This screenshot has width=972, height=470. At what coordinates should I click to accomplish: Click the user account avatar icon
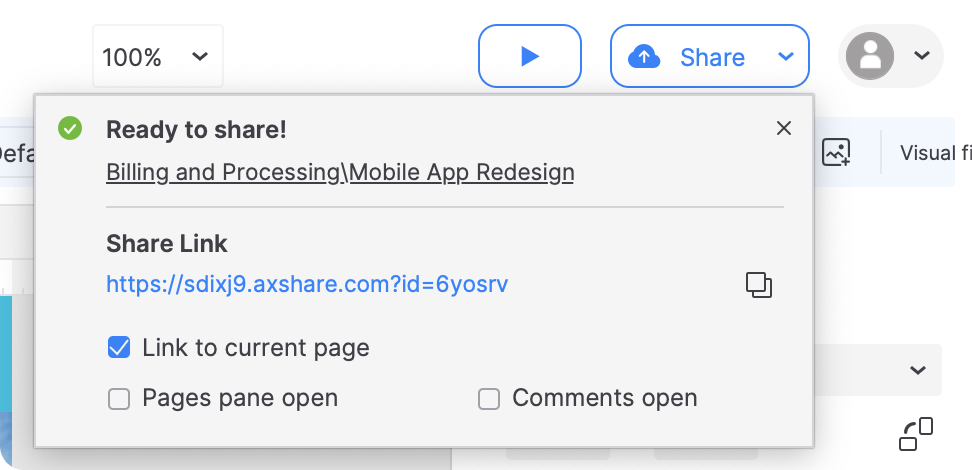[870, 56]
